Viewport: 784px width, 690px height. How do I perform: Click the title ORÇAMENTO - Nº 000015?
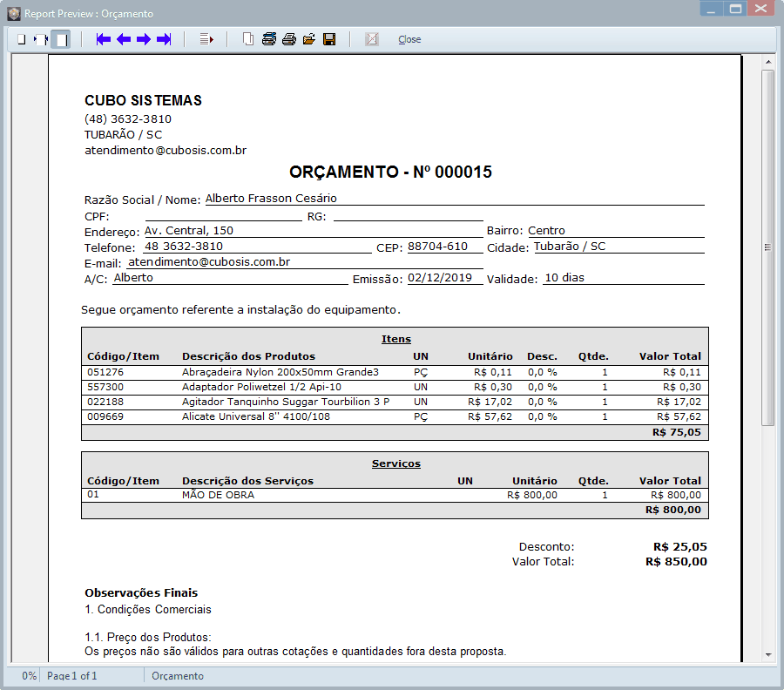390,172
